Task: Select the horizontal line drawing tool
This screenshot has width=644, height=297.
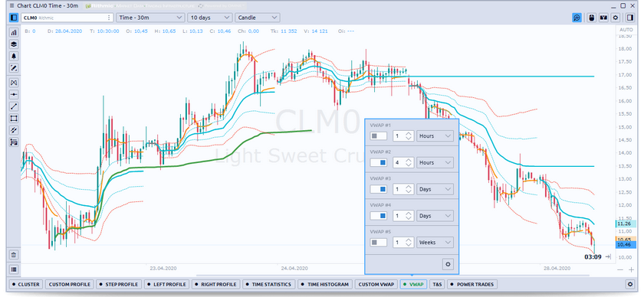Action: point(14,95)
